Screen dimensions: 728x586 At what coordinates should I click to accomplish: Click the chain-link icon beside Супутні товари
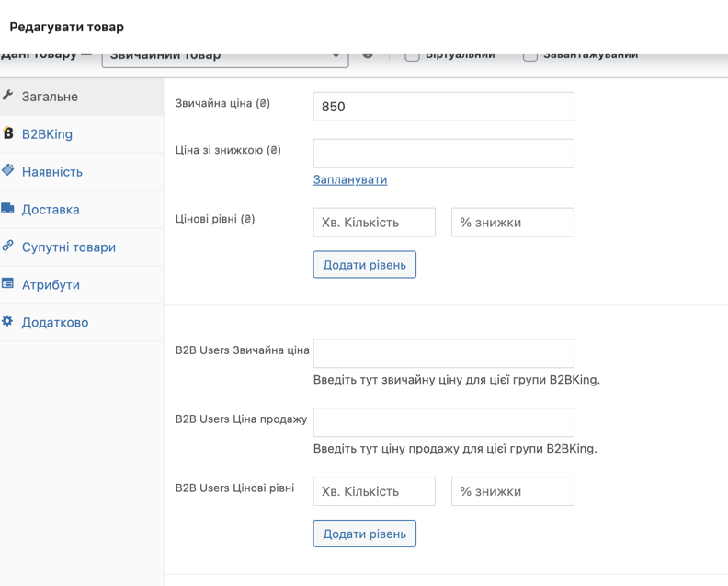(8, 247)
